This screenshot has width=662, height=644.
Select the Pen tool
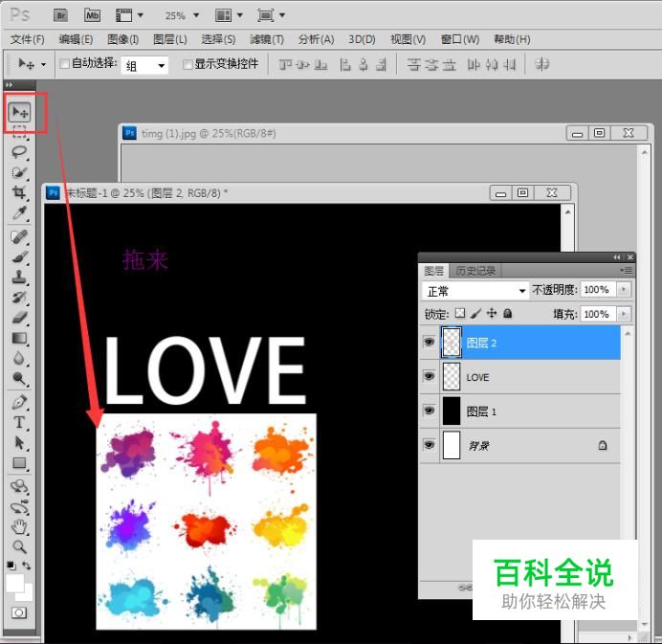click(19, 402)
